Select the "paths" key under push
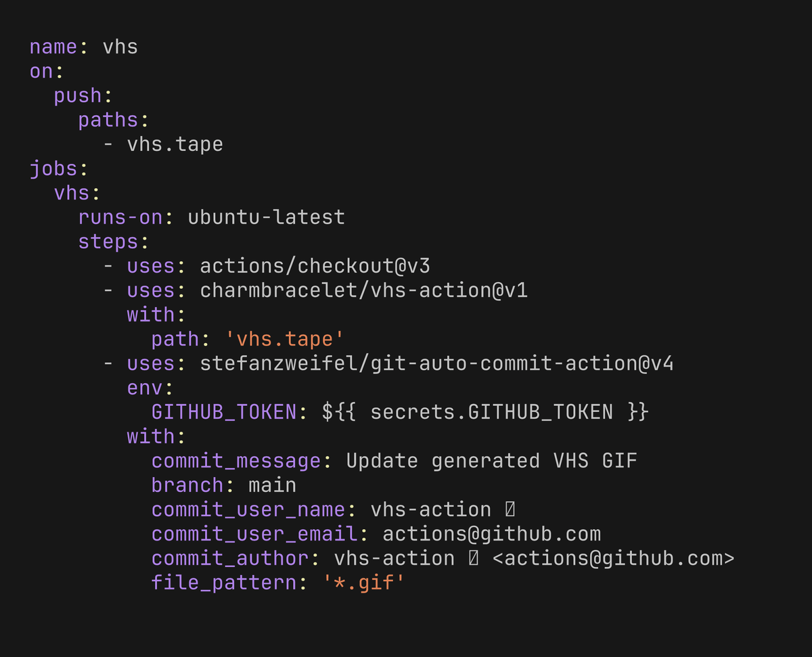This screenshot has width=812, height=657. coord(108,120)
